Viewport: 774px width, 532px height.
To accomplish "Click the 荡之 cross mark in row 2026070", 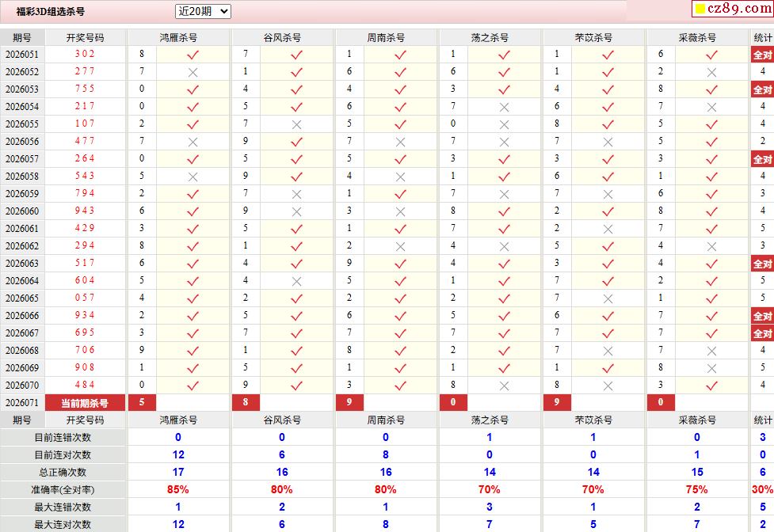I will [x=504, y=386].
